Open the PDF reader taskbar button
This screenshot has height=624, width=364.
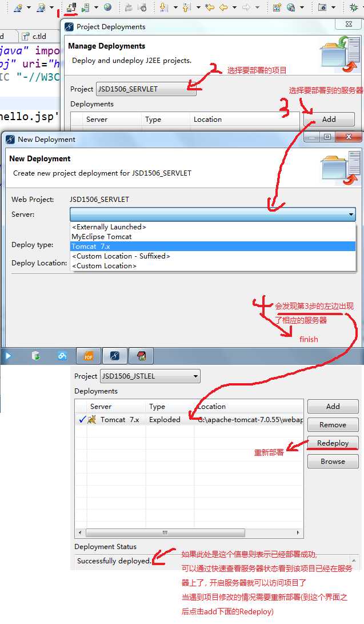click(88, 356)
